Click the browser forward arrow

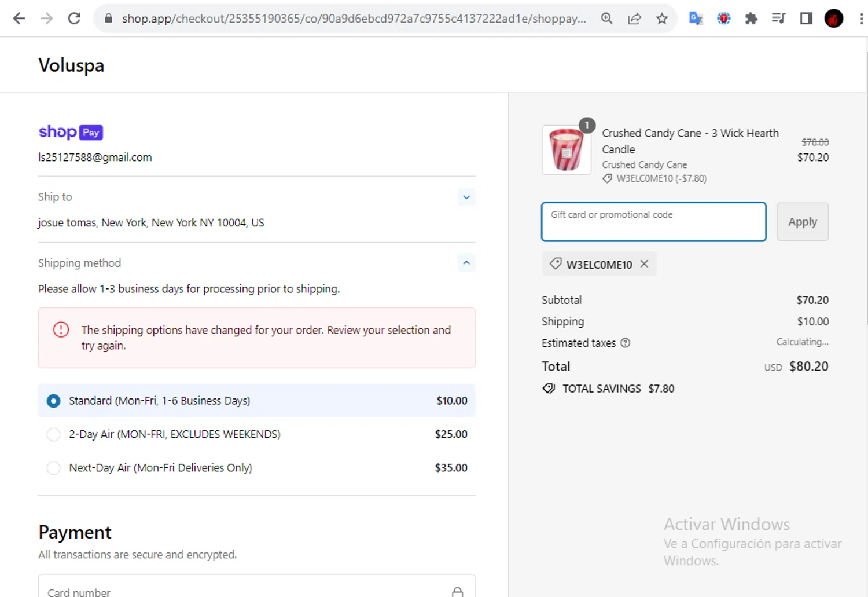click(47, 19)
